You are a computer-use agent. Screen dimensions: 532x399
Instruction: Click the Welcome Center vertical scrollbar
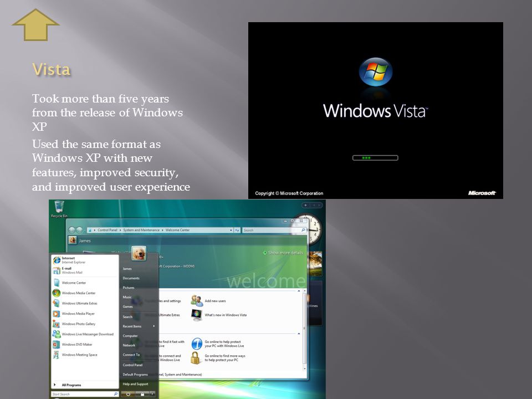pos(305,329)
